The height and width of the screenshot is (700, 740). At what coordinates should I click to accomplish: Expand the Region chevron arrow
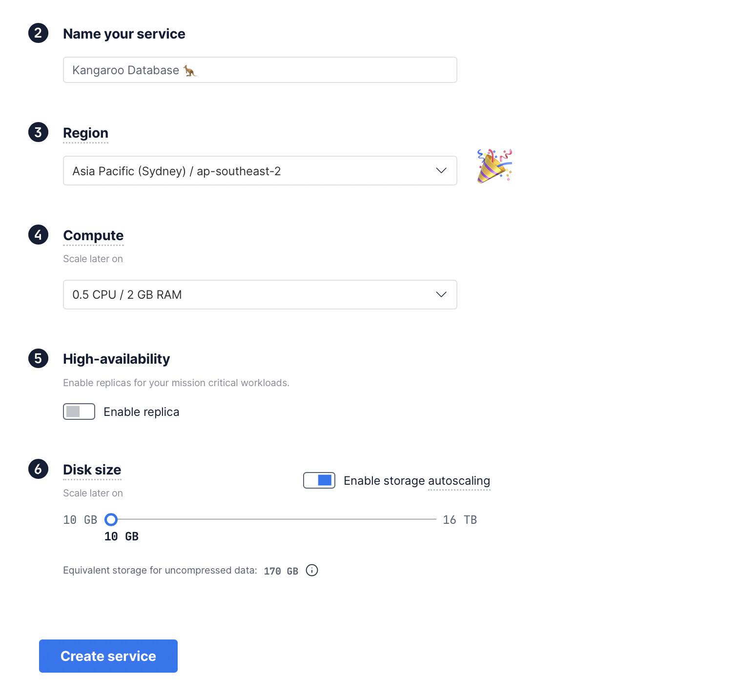441,171
